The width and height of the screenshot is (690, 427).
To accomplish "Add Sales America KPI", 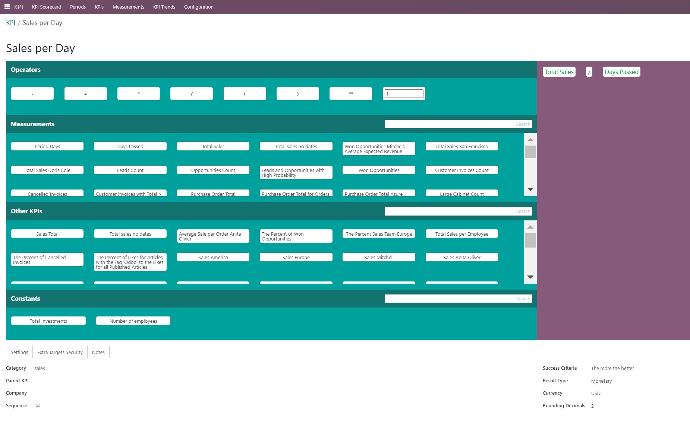I will (213, 257).
